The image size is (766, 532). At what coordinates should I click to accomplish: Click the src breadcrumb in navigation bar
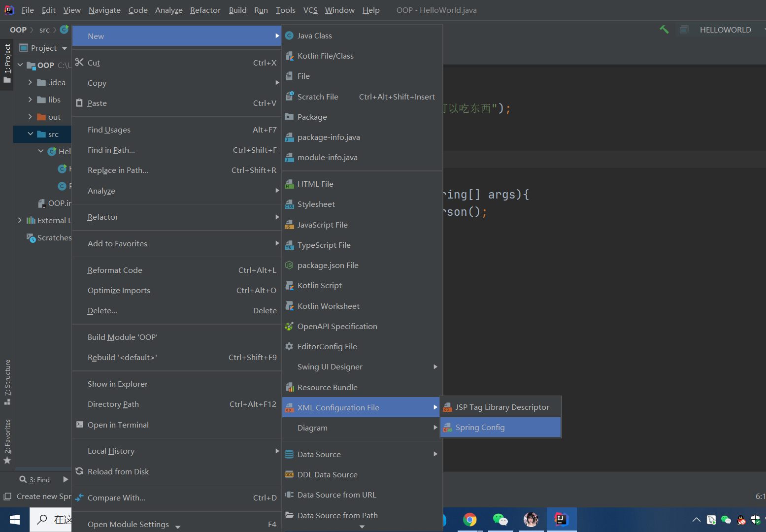44,30
